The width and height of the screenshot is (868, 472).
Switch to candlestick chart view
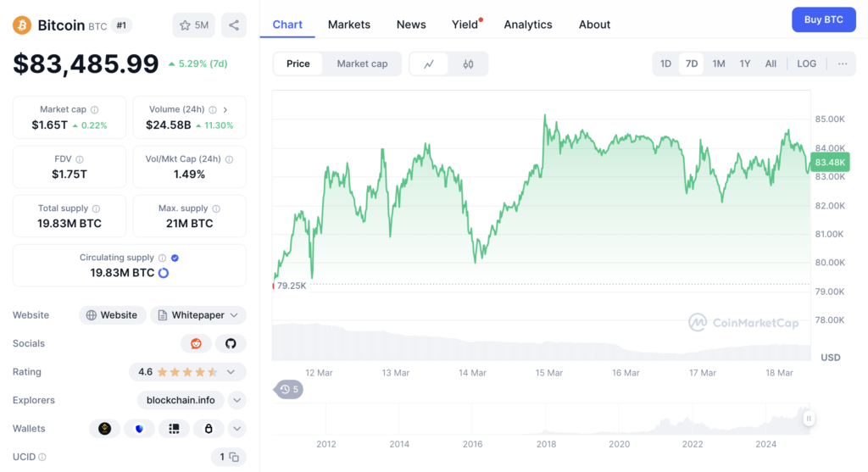pos(468,64)
